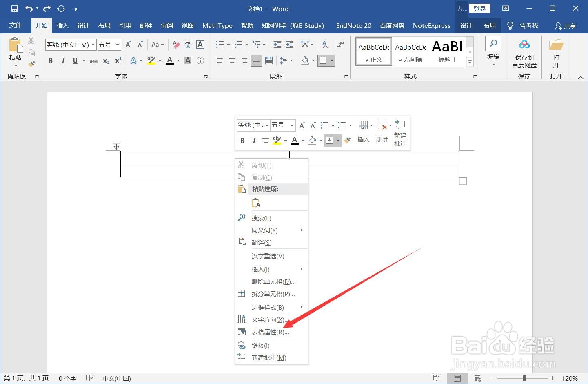Screen dimensions: 588x384
Task: Click the Redo arrow icon
Action: pyautogui.click(x=47, y=9)
